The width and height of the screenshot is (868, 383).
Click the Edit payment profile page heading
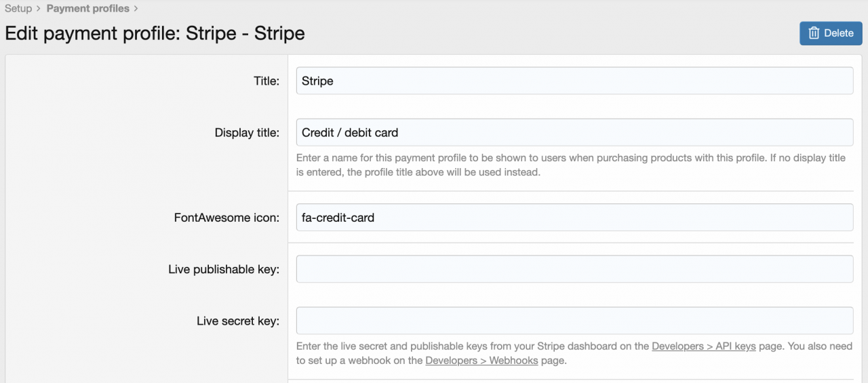click(x=155, y=33)
